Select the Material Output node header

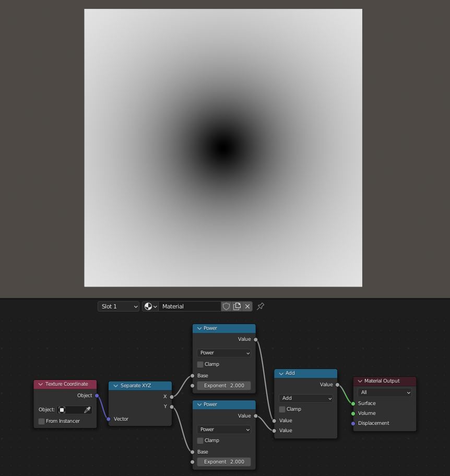point(385,381)
